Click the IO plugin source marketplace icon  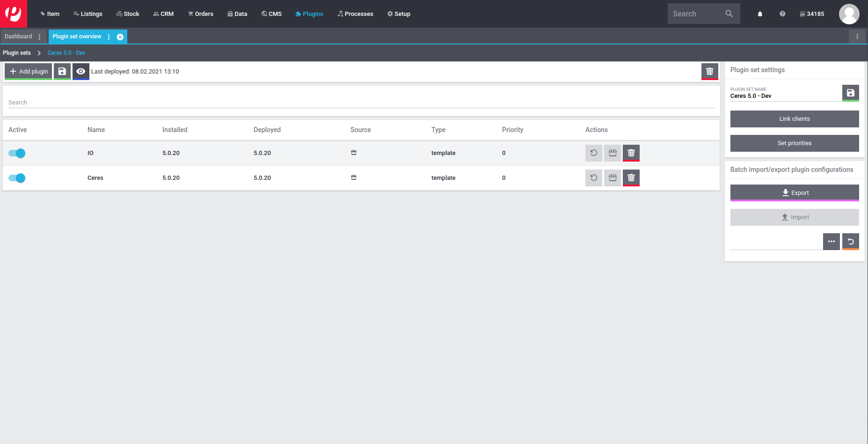coord(354,153)
